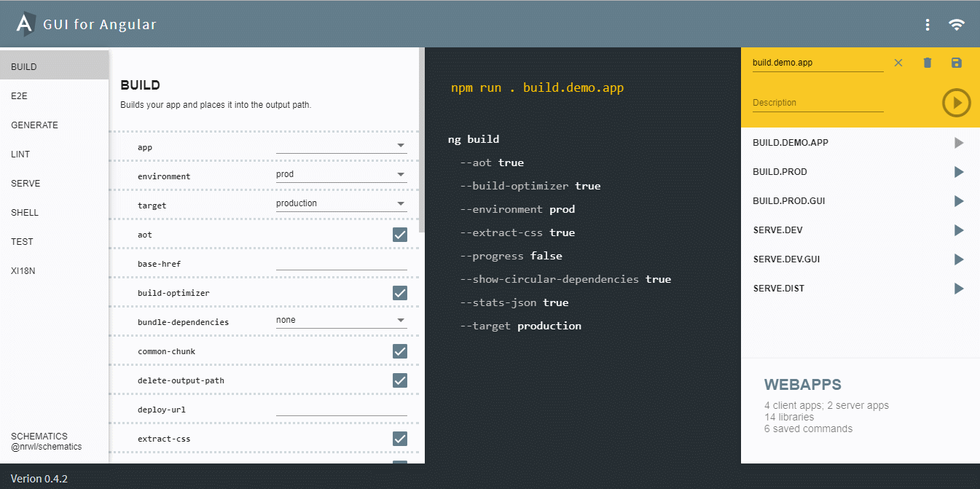Run the SERVE.DEV saved command
This screenshot has width=980, height=489.
click(x=959, y=230)
